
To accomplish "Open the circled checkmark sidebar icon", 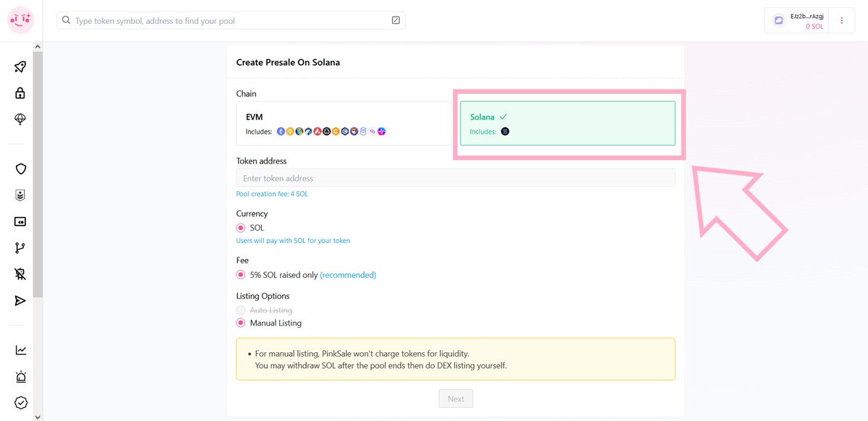I will 20,403.
